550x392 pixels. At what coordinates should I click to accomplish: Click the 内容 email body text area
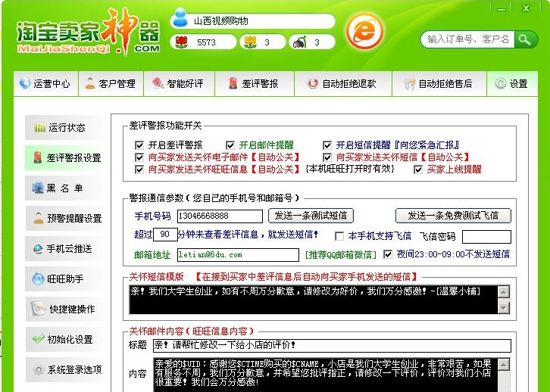click(x=325, y=375)
